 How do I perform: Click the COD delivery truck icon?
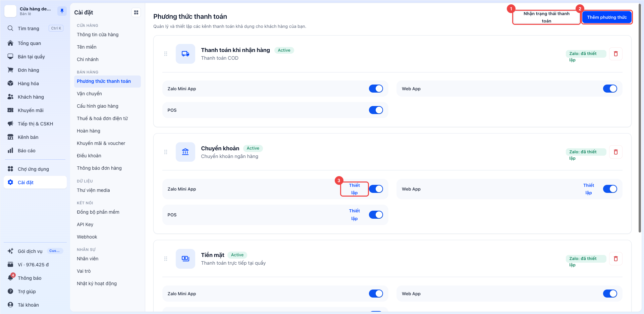tap(185, 54)
